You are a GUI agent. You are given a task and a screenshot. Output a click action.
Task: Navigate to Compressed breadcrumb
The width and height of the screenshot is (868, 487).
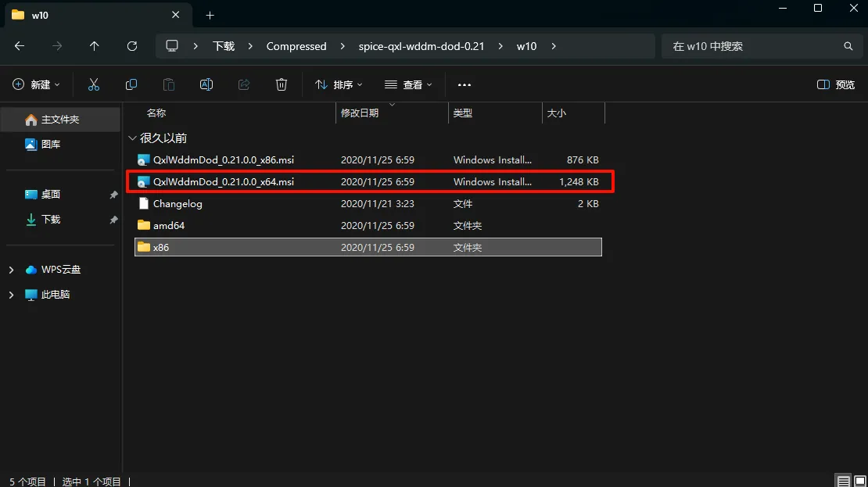296,46
